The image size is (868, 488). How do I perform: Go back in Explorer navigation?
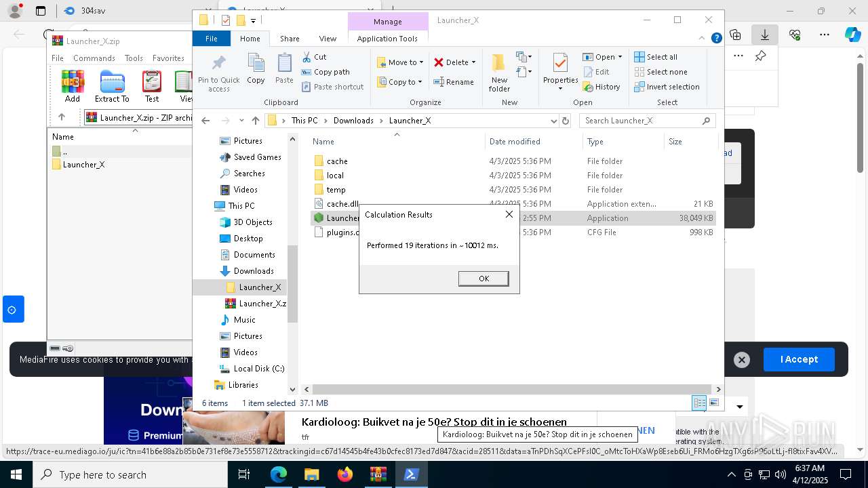(x=205, y=121)
